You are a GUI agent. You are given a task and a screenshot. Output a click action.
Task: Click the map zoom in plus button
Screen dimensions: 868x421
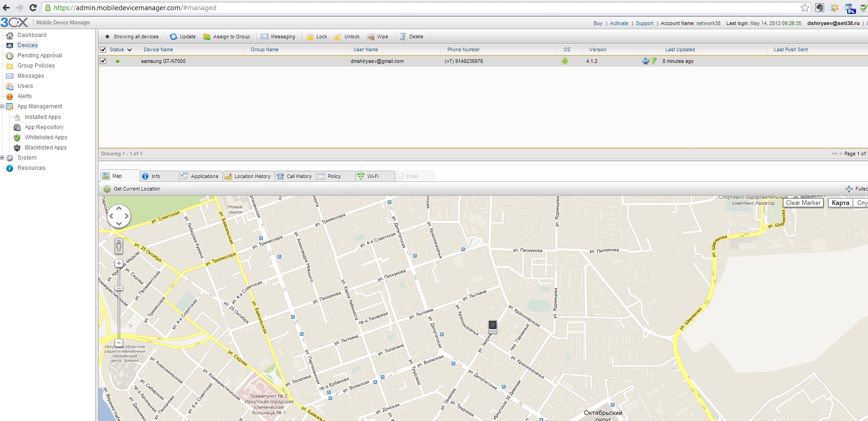(x=119, y=263)
